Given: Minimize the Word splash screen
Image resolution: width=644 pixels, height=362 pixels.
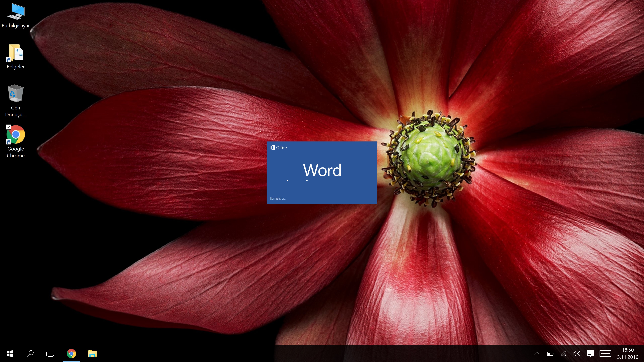Looking at the screenshot, I should (x=366, y=146).
